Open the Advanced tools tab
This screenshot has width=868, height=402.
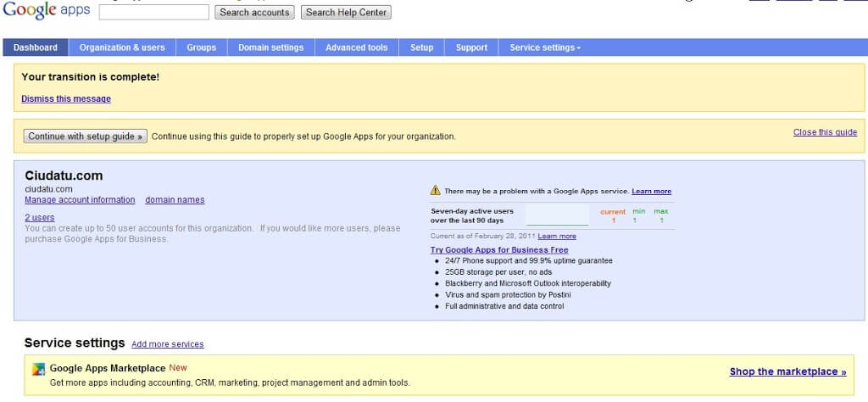pos(357,47)
